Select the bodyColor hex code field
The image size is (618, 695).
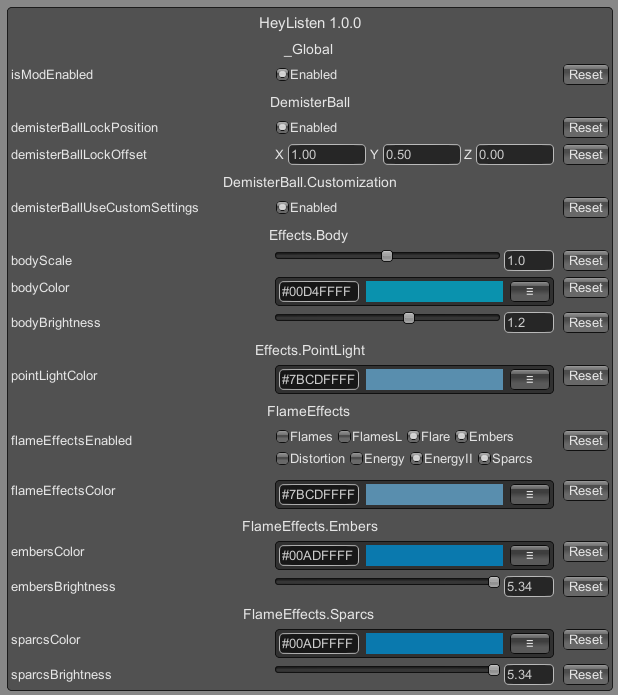319,292
